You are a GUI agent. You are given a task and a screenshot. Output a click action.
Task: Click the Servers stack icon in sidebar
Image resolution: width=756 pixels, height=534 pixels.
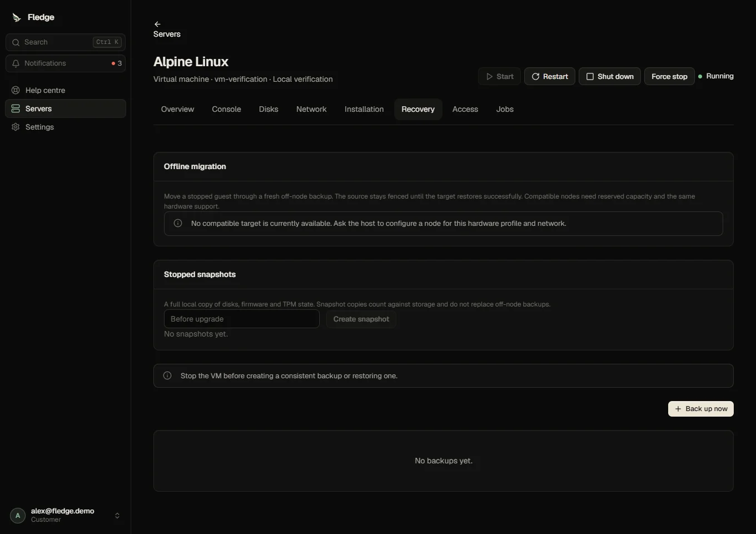click(x=16, y=108)
